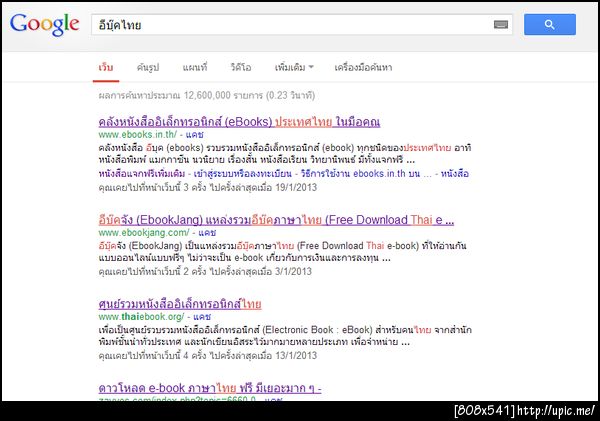Image resolution: width=600 pixels, height=421 pixels.
Task: Open the EbookJang result title
Action: (276, 220)
